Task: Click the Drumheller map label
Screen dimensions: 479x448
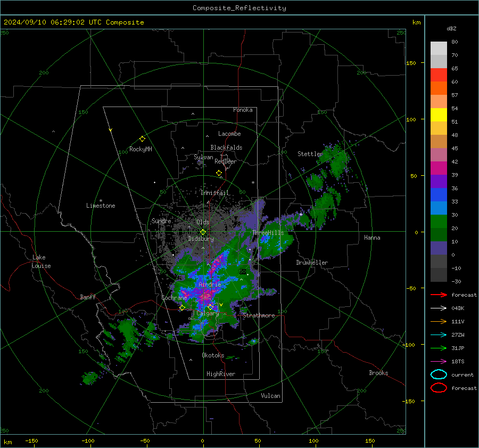Action: pos(312,263)
